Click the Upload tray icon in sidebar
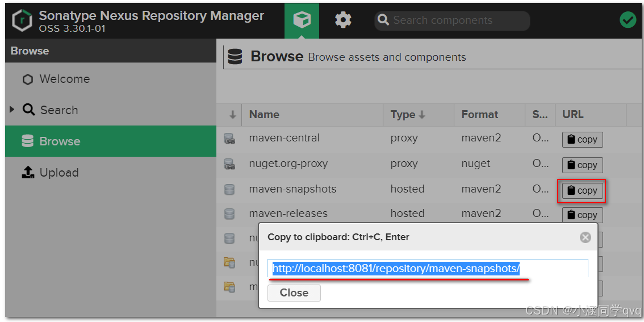The width and height of the screenshot is (644, 322). (27, 172)
